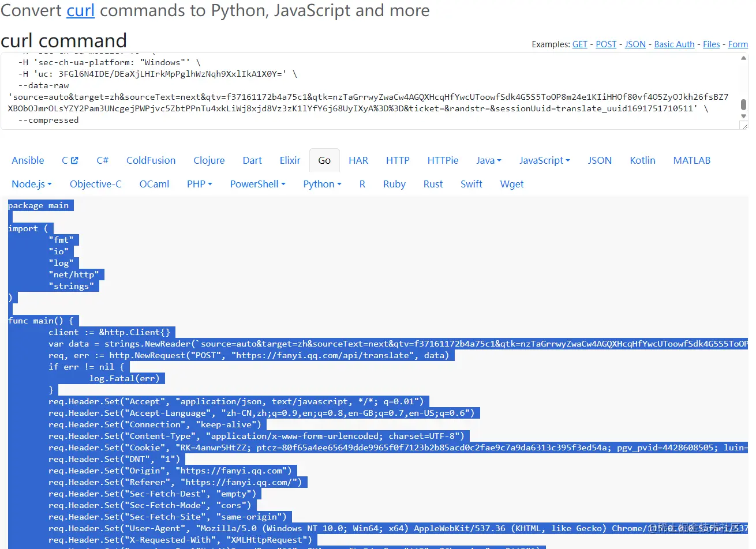The height and width of the screenshot is (549, 756).
Task: Click the textarea scrollbar down arrow
Action: 743,116
